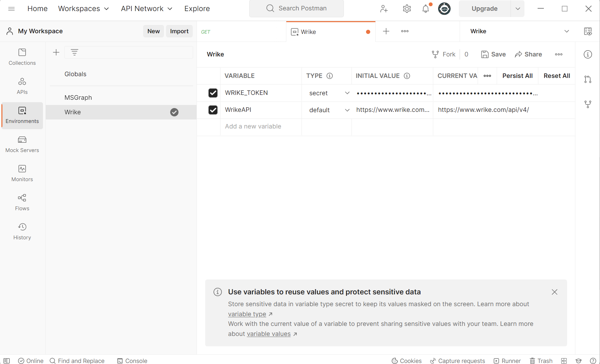Open the info icon in right sidebar
600x364 pixels.
pyautogui.click(x=588, y=54)
